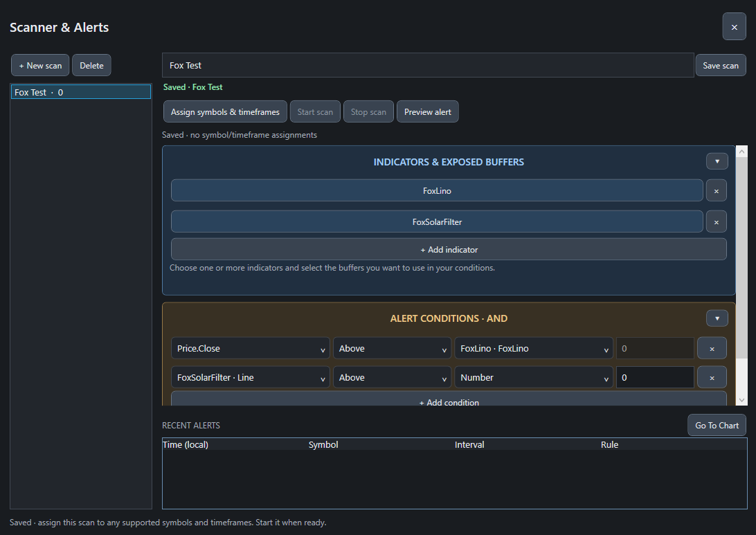Collapse the Indicators & Exposed Buffers section

click(717, 161)
